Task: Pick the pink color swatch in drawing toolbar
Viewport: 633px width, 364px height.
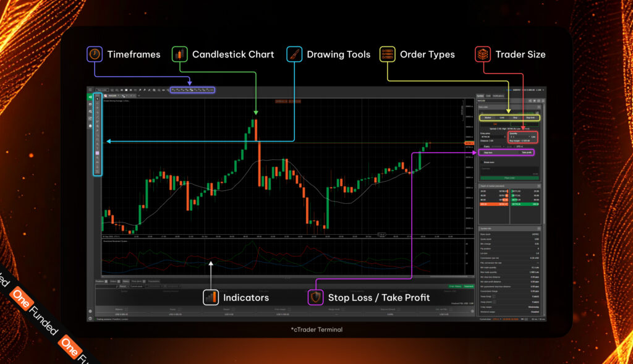Action: tap(97, 153)
